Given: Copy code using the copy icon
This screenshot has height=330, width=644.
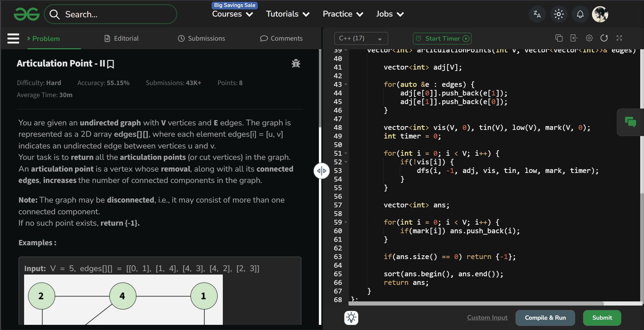Looking at the screenshot, I should [x=559, y=38].
